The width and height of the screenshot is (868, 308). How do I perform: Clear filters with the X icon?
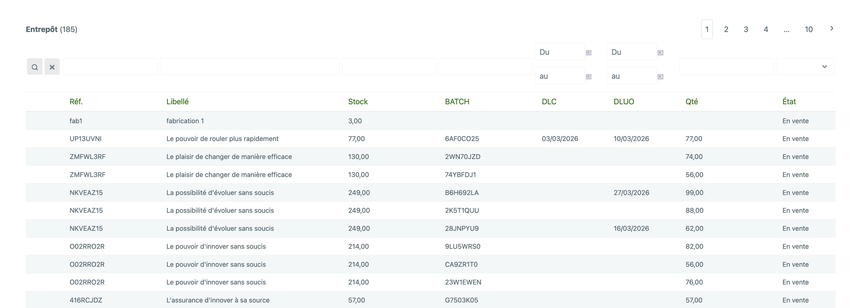click(52, 67)
